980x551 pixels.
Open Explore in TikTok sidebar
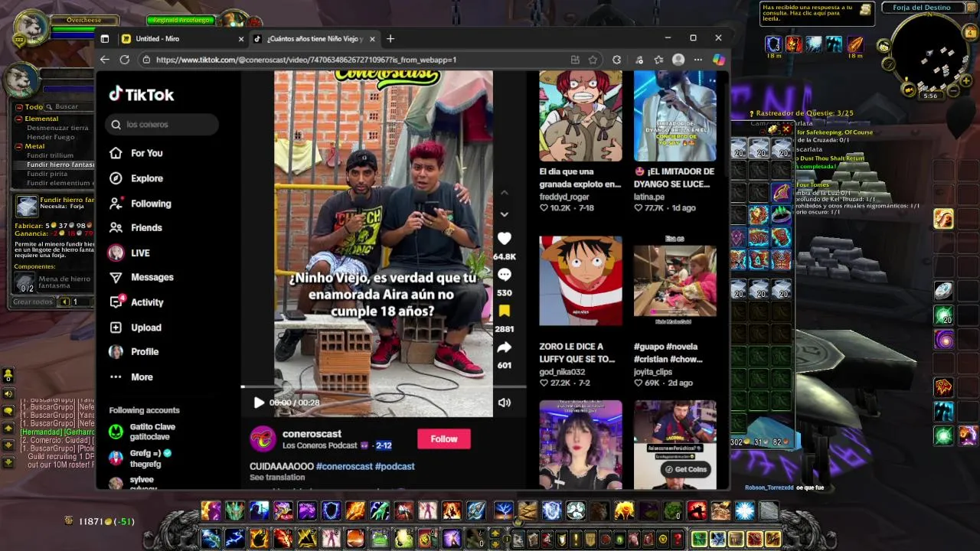(136, 178)
